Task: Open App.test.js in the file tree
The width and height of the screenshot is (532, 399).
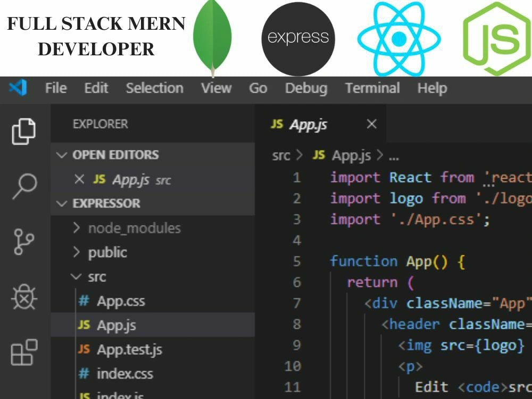Action: point(153,349)
